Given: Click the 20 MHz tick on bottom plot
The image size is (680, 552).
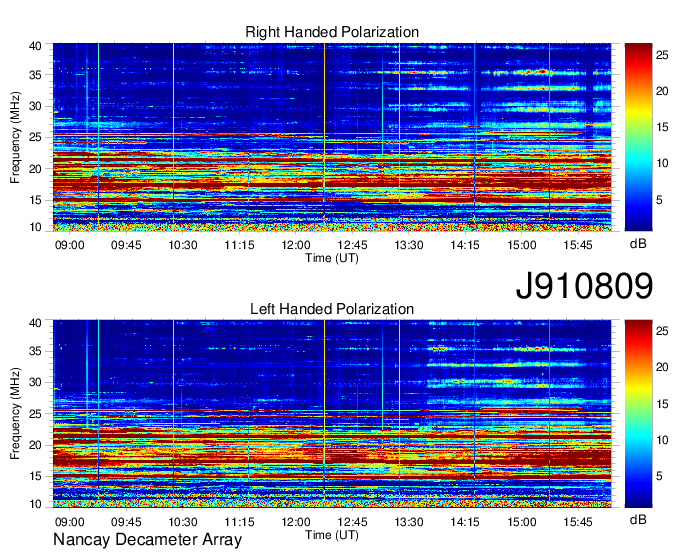Looking at the screenshot, I should [35, 445].
